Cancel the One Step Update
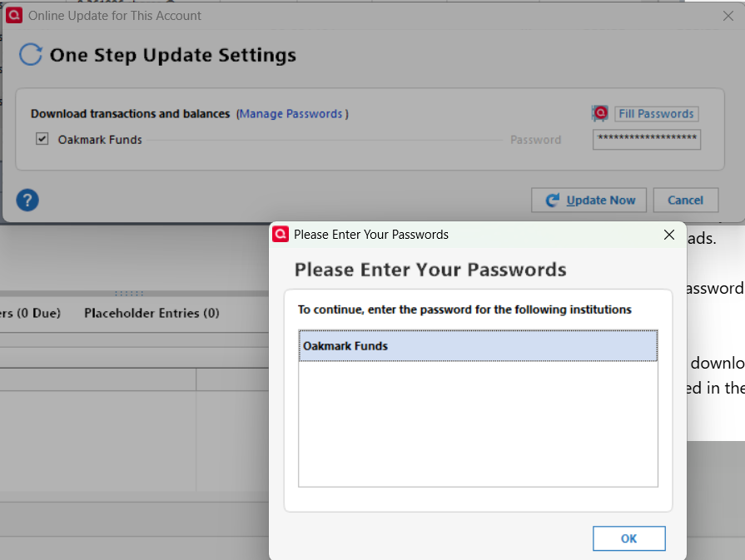Viewport: 745px width, 560px height. [x=686, y=200]
